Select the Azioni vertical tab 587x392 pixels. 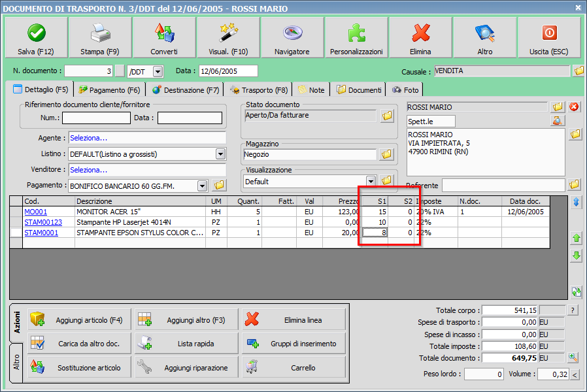click(x=16, y=323)
